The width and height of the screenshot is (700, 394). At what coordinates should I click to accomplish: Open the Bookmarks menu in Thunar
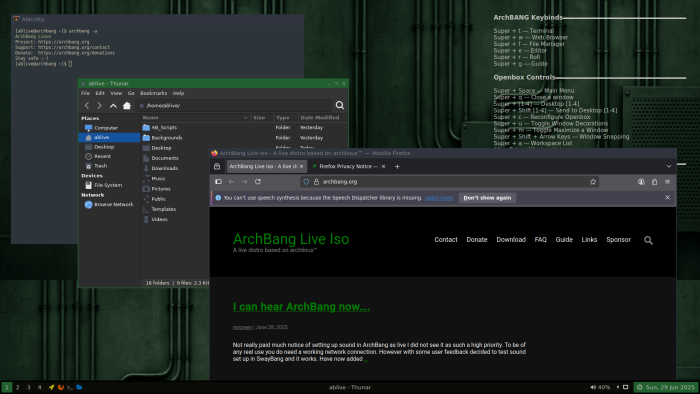154,93
